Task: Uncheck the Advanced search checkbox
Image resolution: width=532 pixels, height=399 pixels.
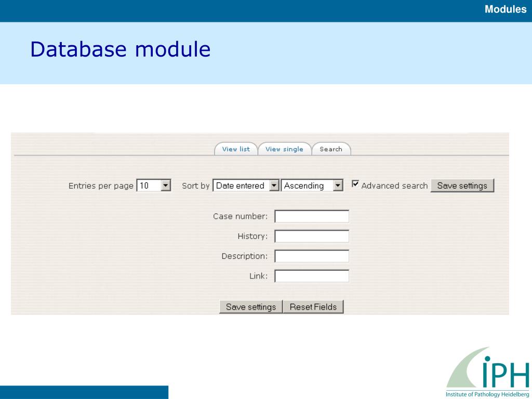Action: 355,184
